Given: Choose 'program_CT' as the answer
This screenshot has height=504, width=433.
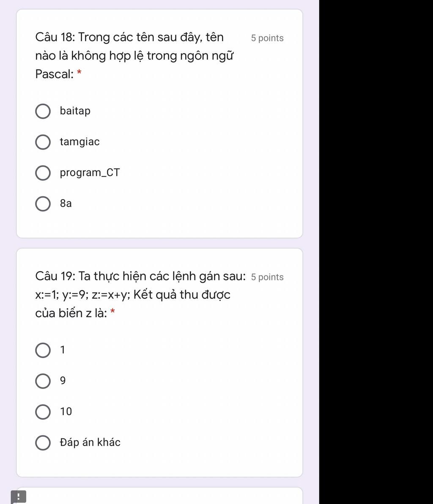Looking at the screenshot, I should [43, 173].
